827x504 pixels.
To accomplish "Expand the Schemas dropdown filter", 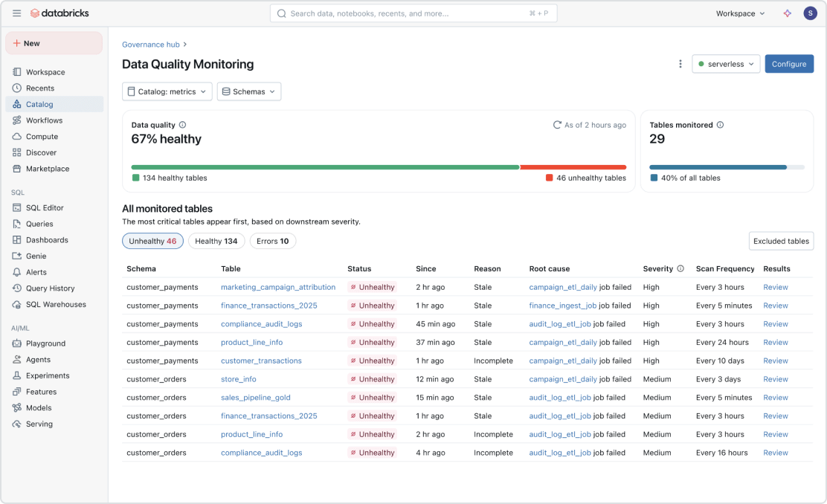I will tap(248, 91).
